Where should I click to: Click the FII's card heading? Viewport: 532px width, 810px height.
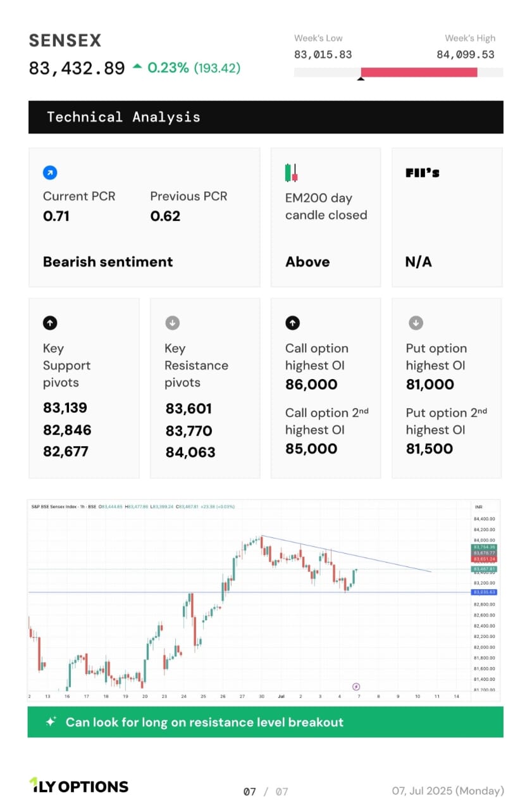(x=423, y=173)
